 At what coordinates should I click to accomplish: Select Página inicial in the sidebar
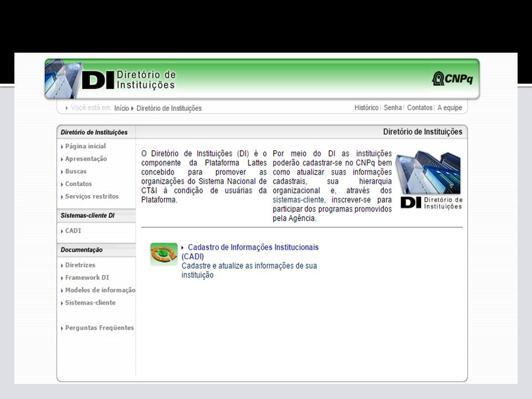point(85,146)
